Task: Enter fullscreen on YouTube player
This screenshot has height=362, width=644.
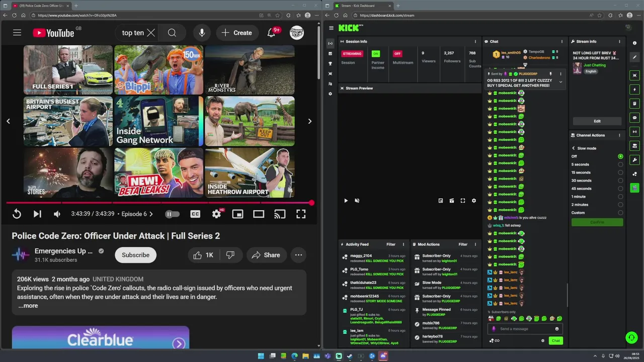Action: point(301,214)
